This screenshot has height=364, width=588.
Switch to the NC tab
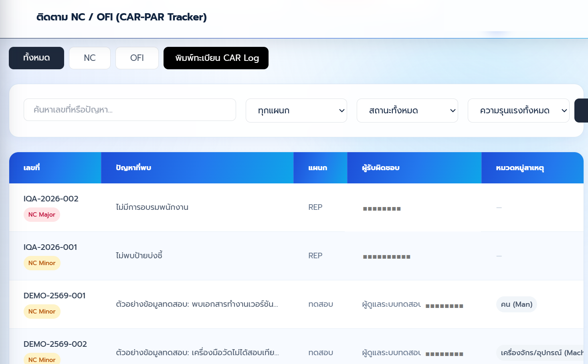tap(90, 58)
